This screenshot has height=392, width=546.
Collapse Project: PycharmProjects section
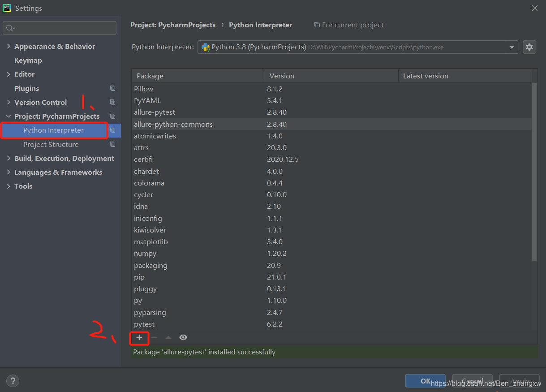tap(9, 116)
